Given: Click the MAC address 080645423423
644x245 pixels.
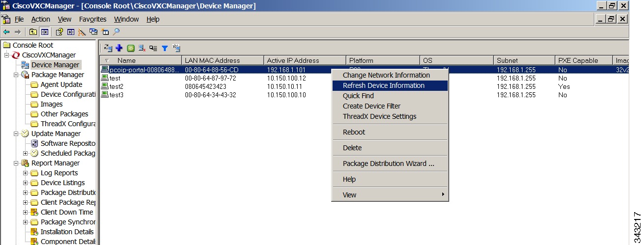Looking at the screenshot, I should pyautogui.click(x=206, y=86).
